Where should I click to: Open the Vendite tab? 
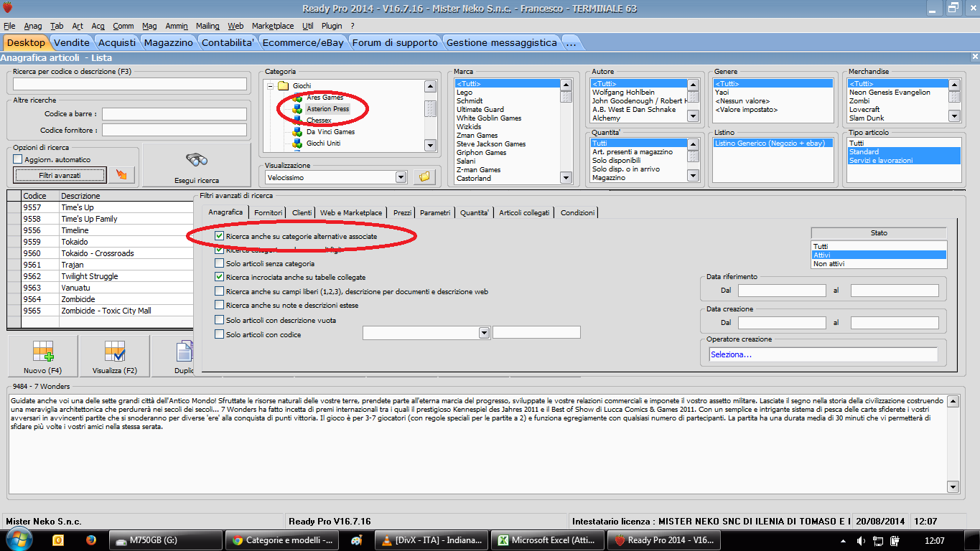(x=72, y=43)
